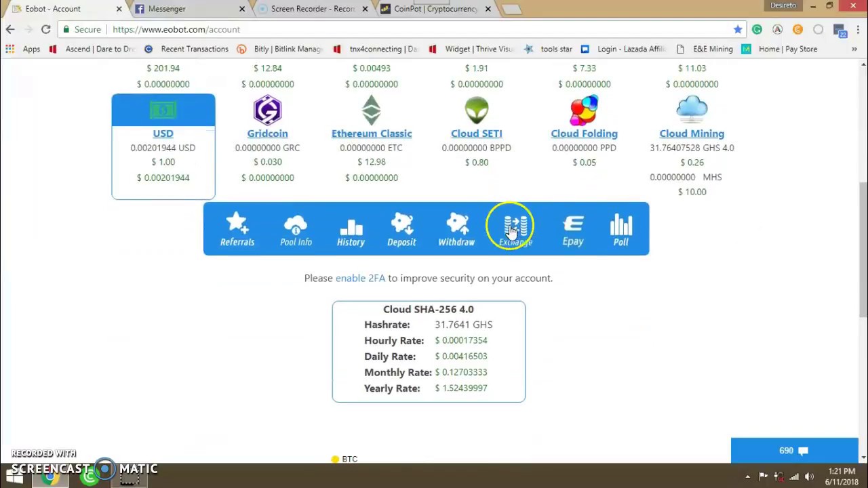Click the Daily Rate value $ 0.00416503

coord(461,356)
